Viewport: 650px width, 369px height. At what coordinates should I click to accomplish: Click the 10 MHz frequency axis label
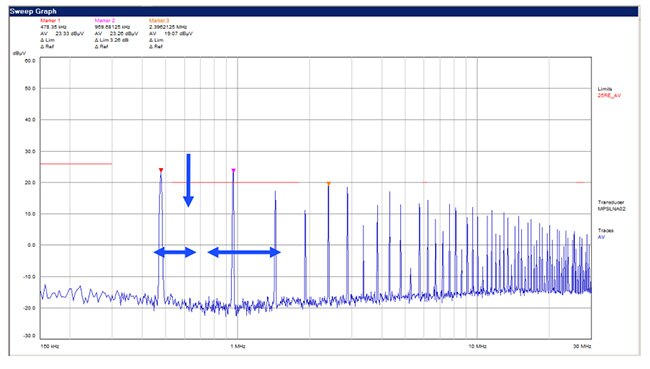pyautogui.click(x=477, y=346)
